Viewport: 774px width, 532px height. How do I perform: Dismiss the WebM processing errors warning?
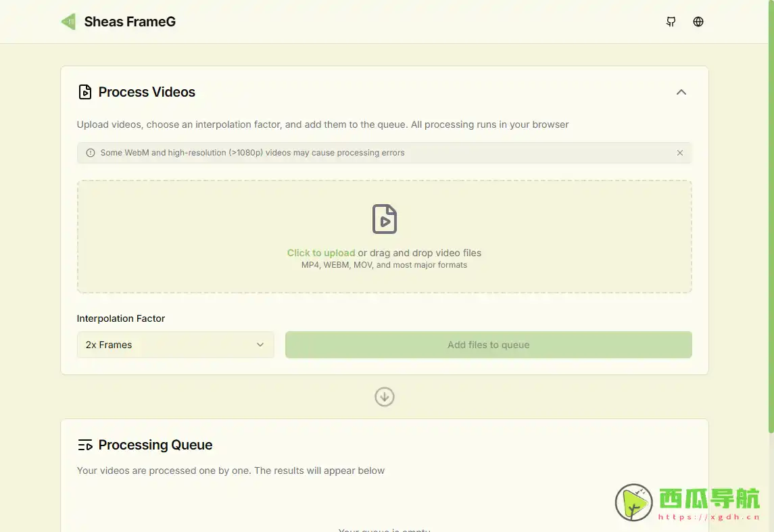click(680, 153)
